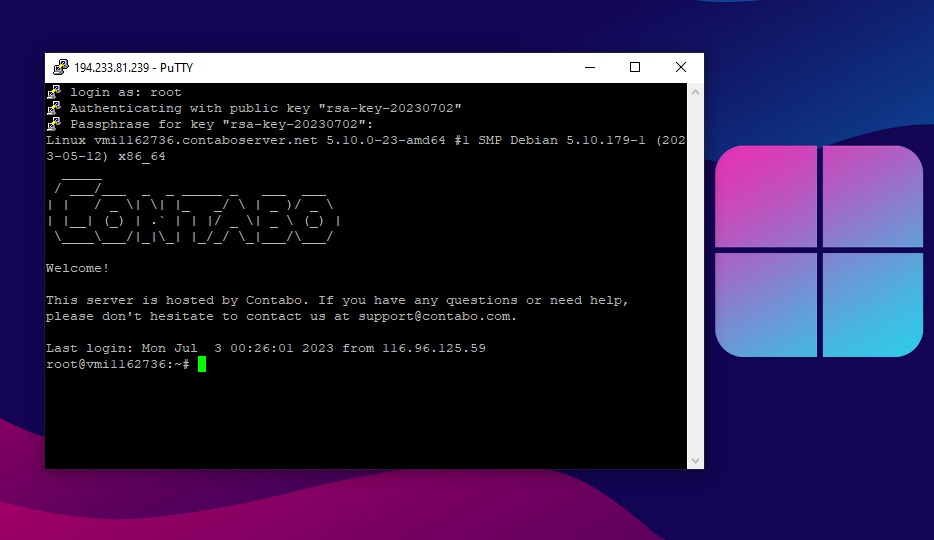The width and height of the screenshot is (934, 540).
Task: Close the PuTTY session window
Action: (681, 68)
